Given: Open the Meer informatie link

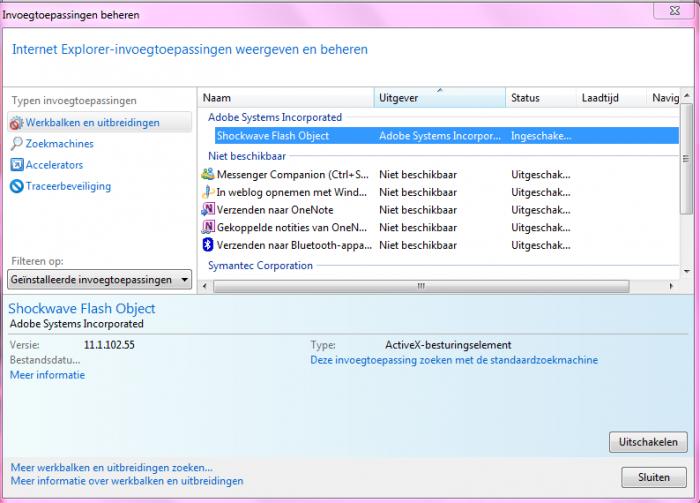Looking at the screenshot, I should click(47, 375).
